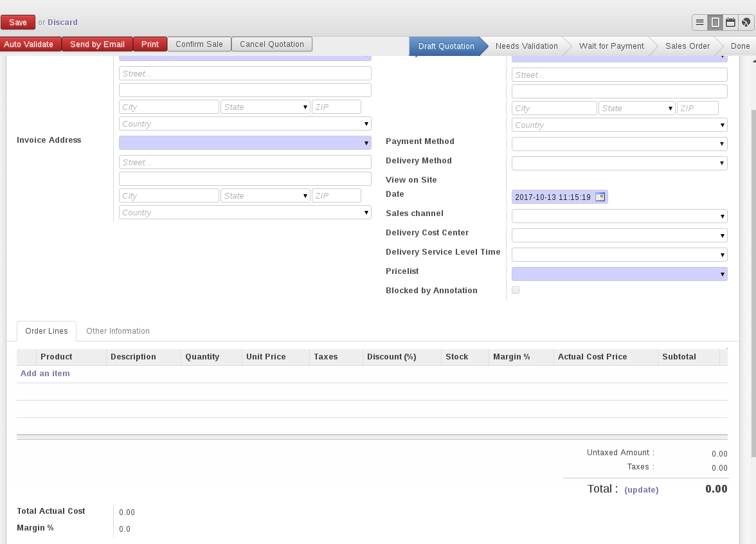The width and height of the screenshot is (756, 544).
Task: Open the calendar view icon
Action: [x=730, y=23]
